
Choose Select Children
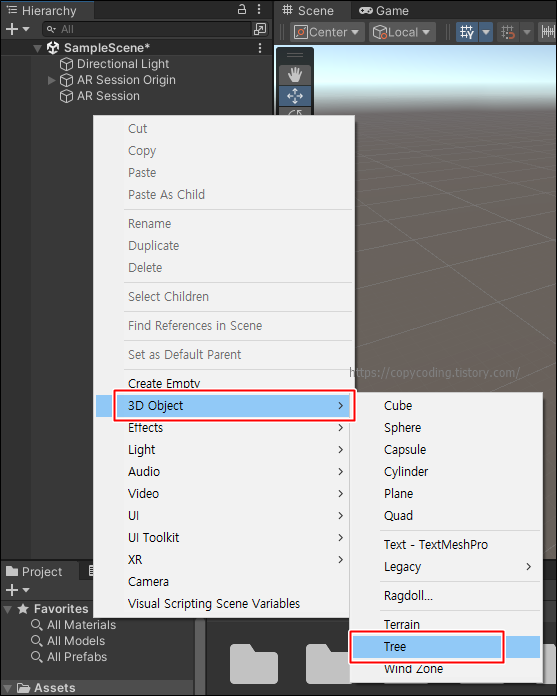coord(225,297)
